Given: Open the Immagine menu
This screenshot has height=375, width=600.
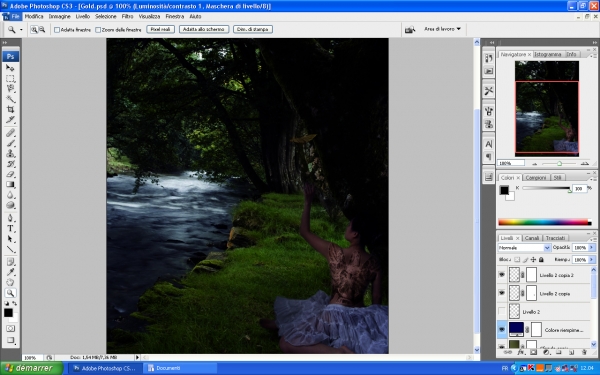Looking at the screenshot, I should pos(59,16).
